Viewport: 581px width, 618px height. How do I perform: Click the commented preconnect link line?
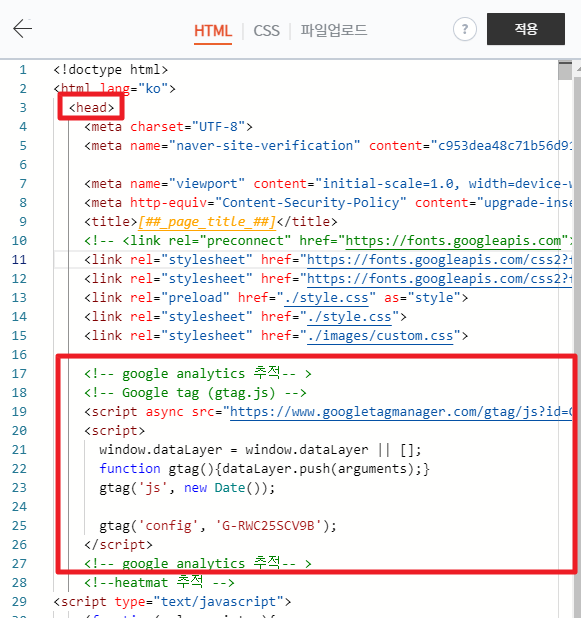(328, 241)
